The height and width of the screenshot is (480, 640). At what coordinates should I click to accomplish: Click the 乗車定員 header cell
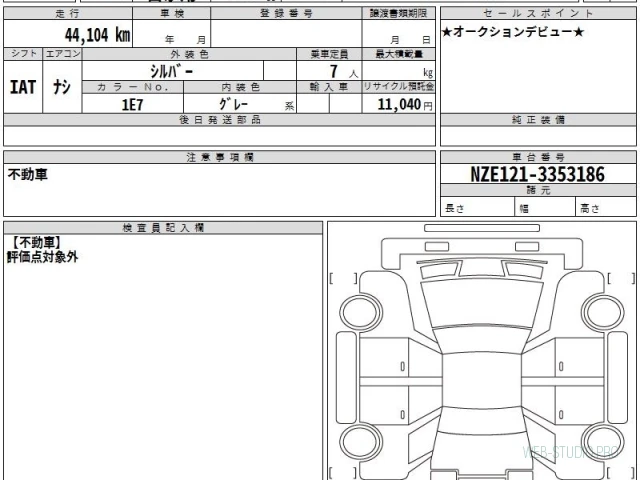329,54
